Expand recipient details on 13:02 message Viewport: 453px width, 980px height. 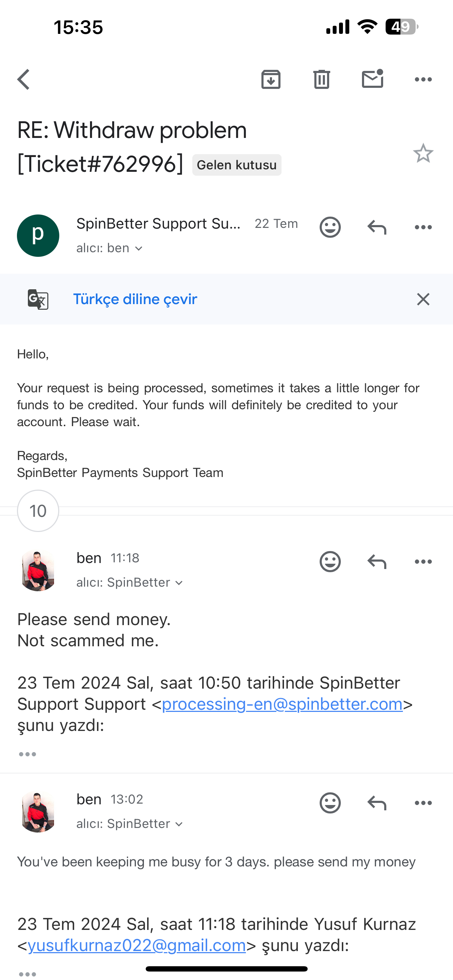[x=130, y=824]
